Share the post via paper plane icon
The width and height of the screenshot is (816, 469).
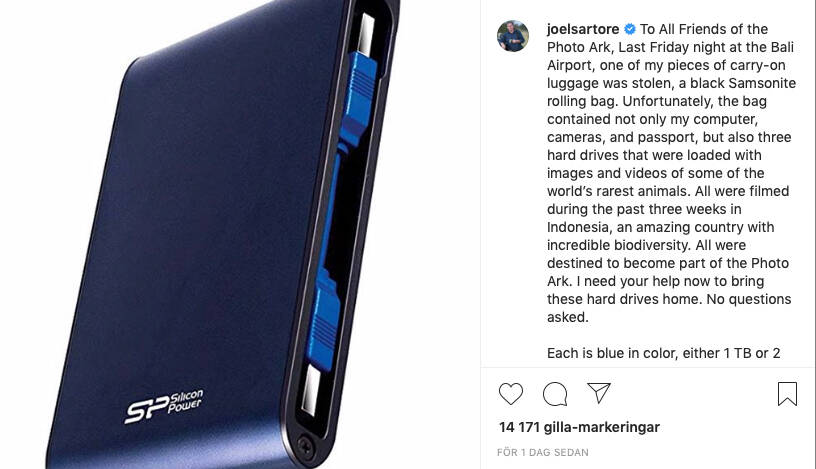coord(598,393)
